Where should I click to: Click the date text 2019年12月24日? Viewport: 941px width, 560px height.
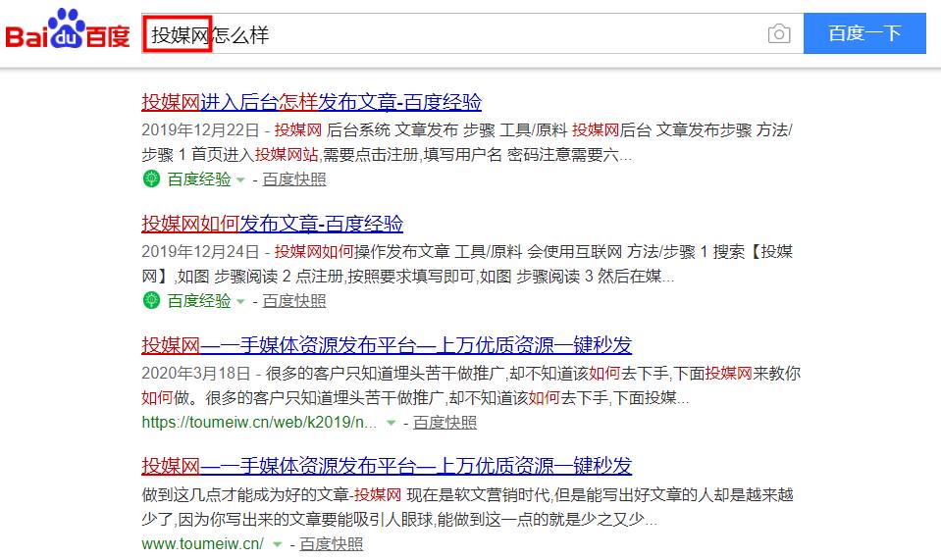coord(200,251)
